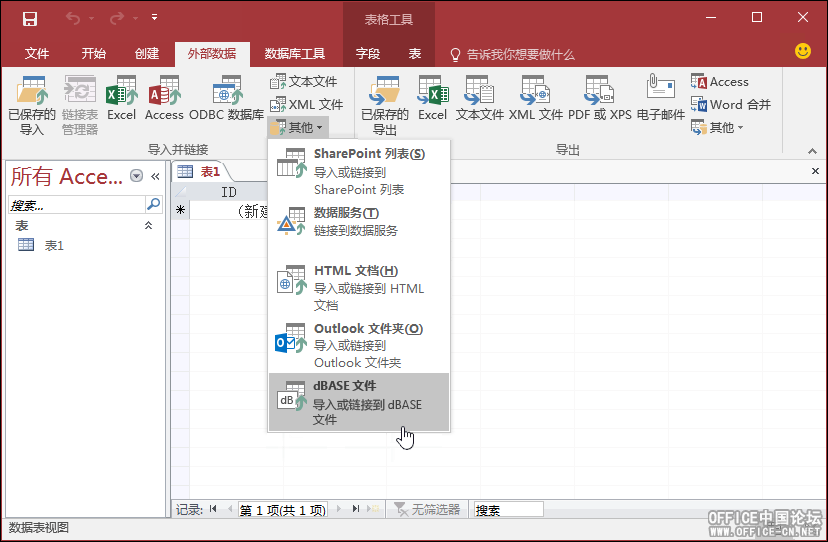Go to previous record button
This screenshot has width=828, height=542.
(230, 509)
